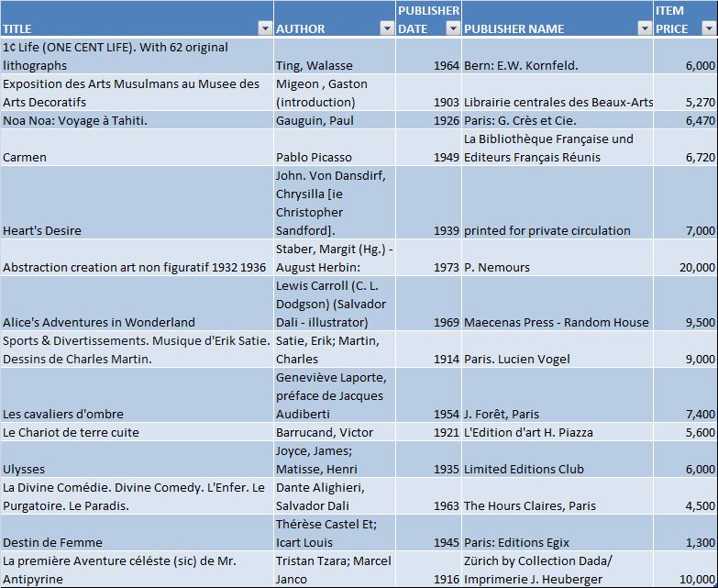Select the price cell 6,720

click(686, 148)
